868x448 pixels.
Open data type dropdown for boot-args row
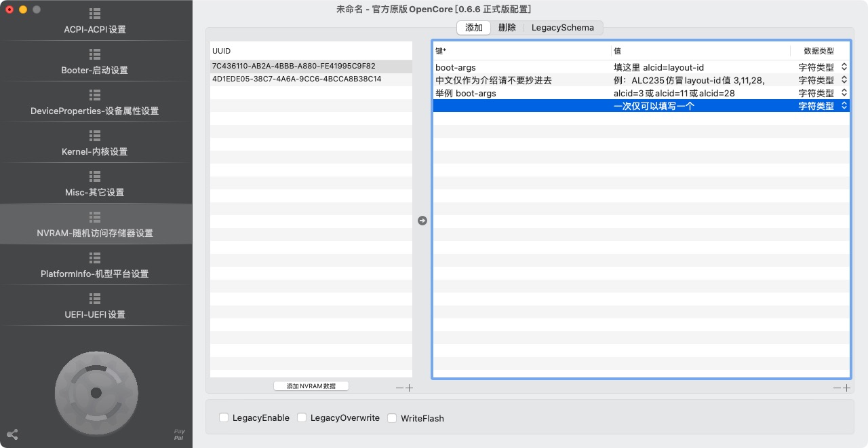844,67
